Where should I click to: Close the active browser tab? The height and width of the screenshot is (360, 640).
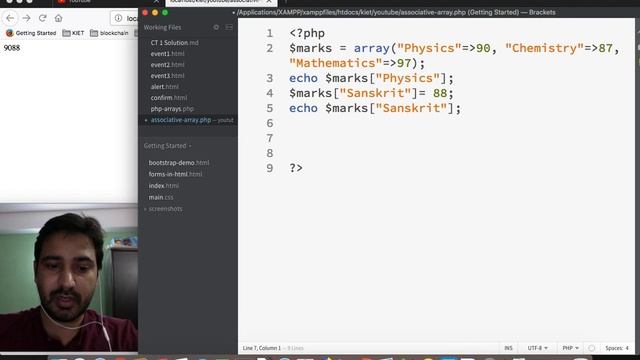[x=269, y=2]
